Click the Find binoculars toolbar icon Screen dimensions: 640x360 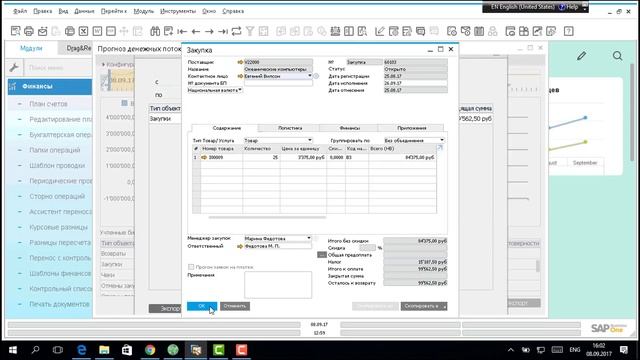pos(155,31)
